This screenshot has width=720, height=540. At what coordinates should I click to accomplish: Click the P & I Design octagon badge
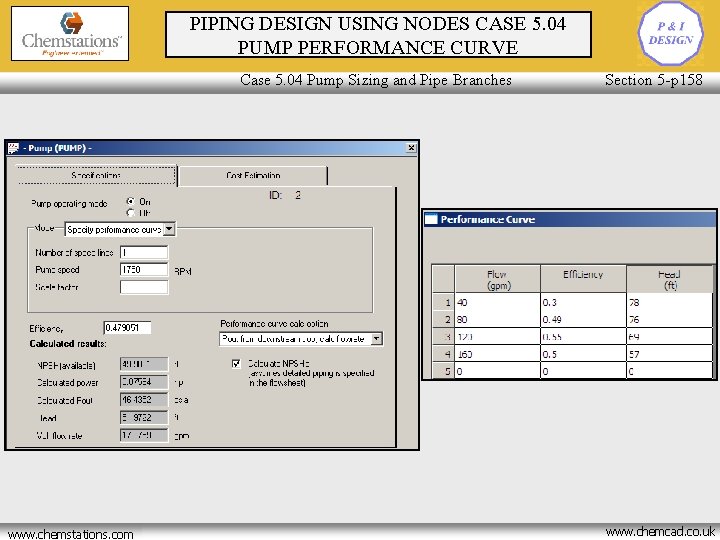(x=670, y=33)
